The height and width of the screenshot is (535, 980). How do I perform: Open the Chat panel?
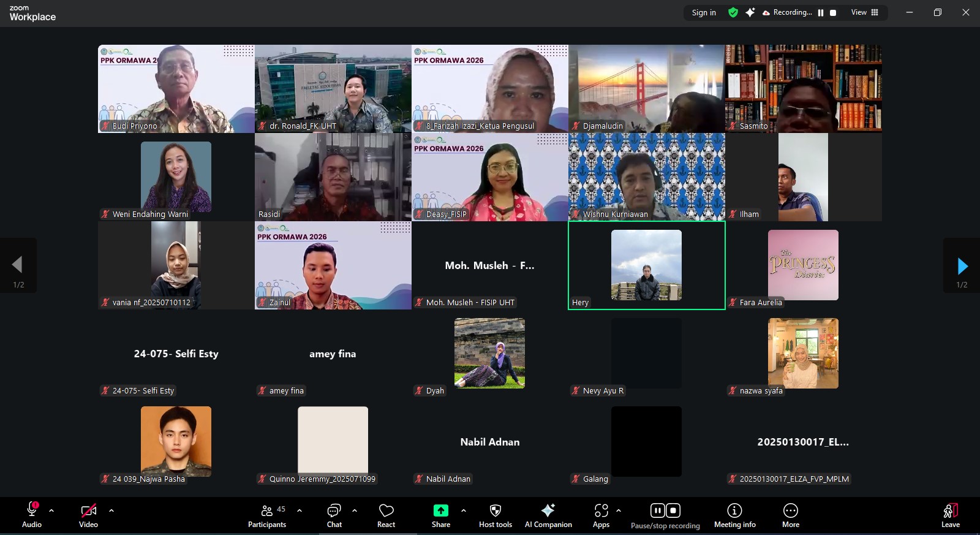334,515
